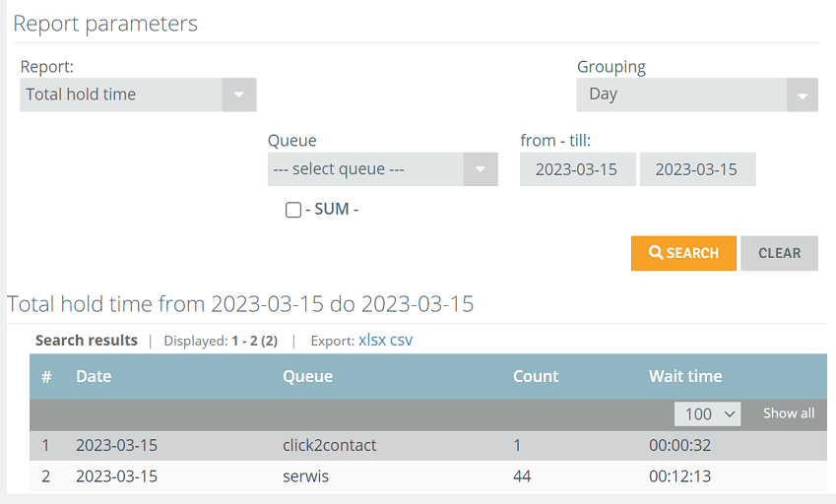Sort by the Date column header
Screen dimensions: 836x504
(x=94, y=376)
